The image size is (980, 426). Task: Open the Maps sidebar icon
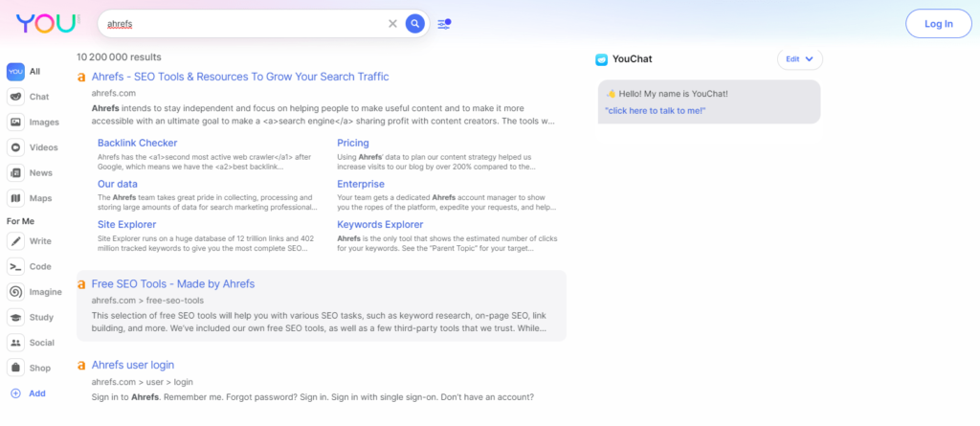(16, 198)
